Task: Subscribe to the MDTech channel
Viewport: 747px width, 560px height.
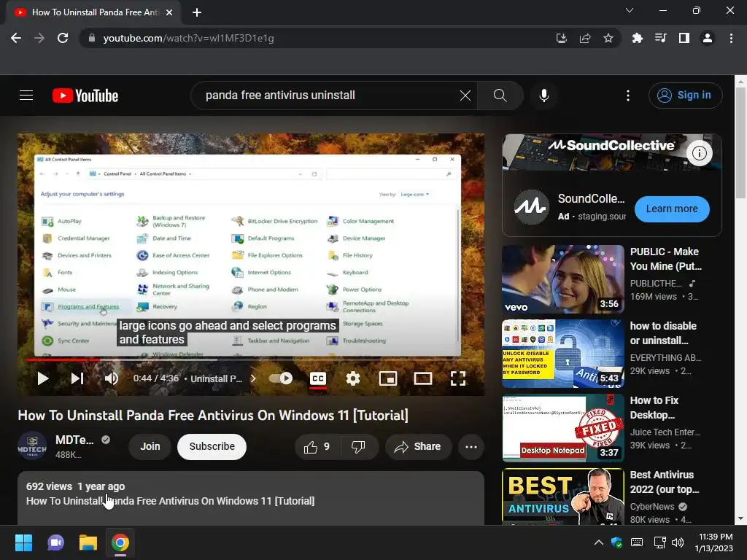Action: pyautogui.click(x=212, y=447)
